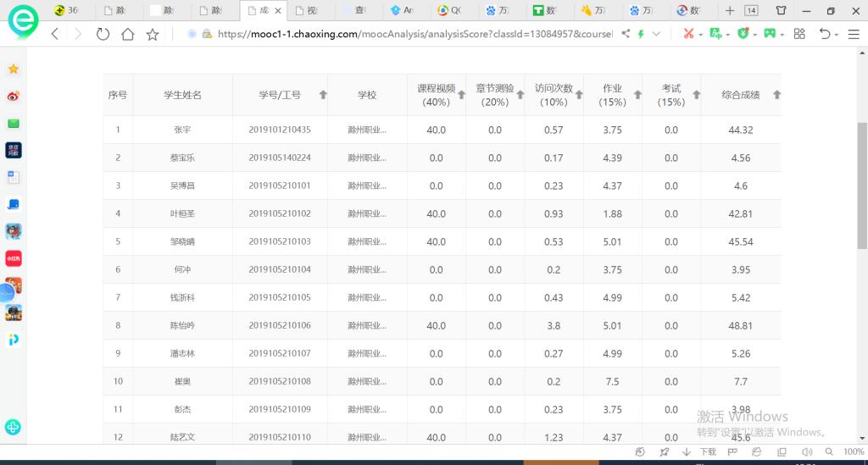Screen dimensions: 868x465
Task: Open the green mail icon in sidebar
Action: click(14, 124)
